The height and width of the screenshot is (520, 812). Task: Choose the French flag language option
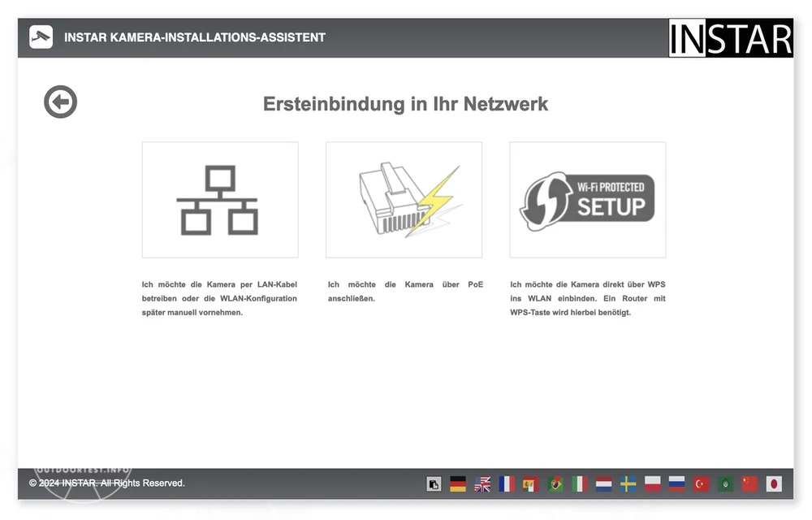pos(507,484)
